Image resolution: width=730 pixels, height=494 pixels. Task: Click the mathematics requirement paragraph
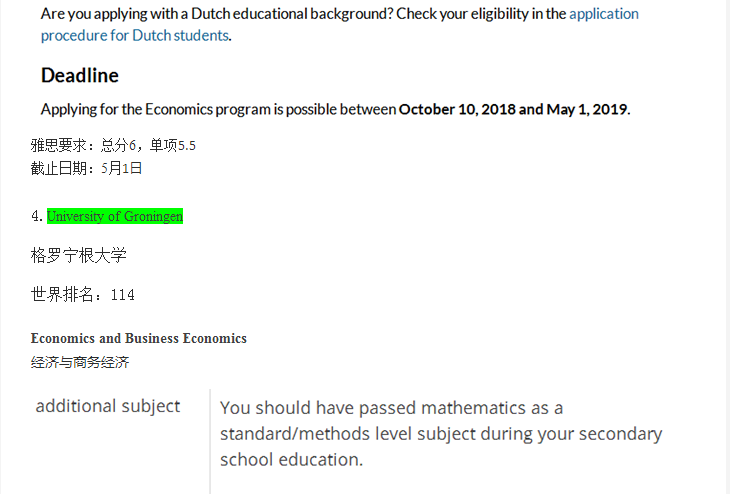tap(441, 433)
